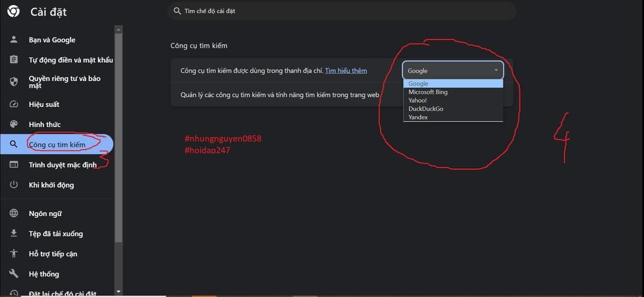Click the Chrome logo icon
The image size is (644, 297).
click(13, 11)
